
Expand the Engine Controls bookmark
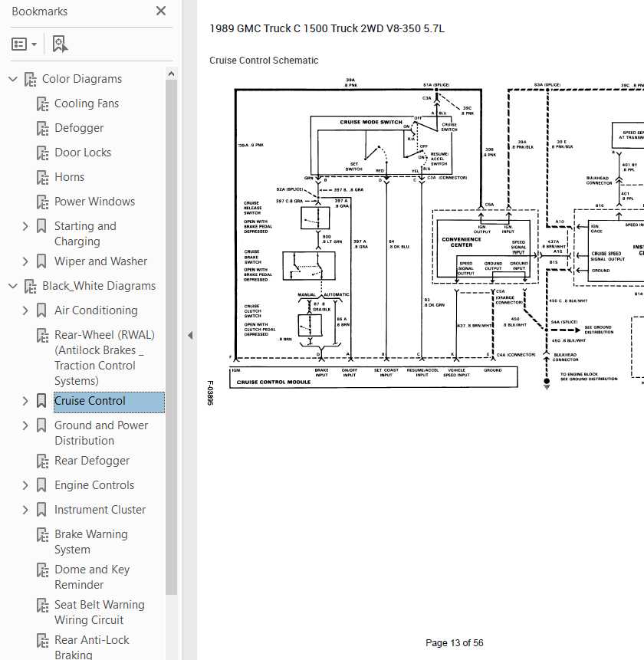tap(25, 485)
